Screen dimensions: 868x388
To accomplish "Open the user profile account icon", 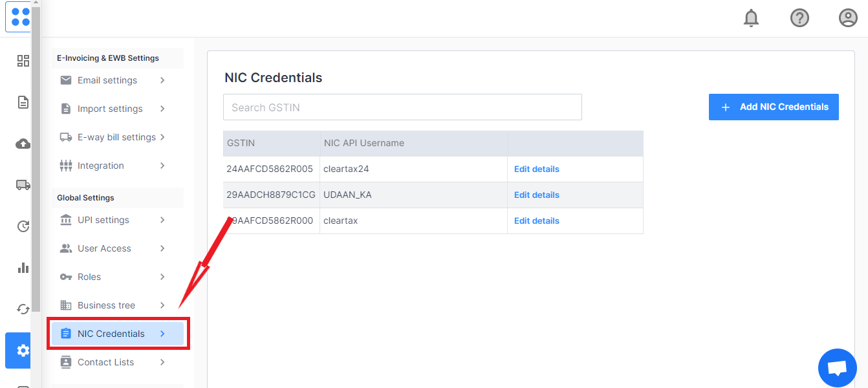I will [x=847, y=18].
